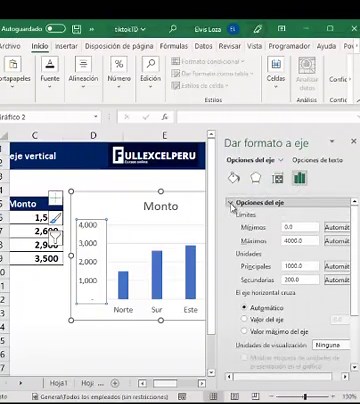Click the Máximos value field
The width and height of the screenshot is (360, 404).
[x=300, y=241]
